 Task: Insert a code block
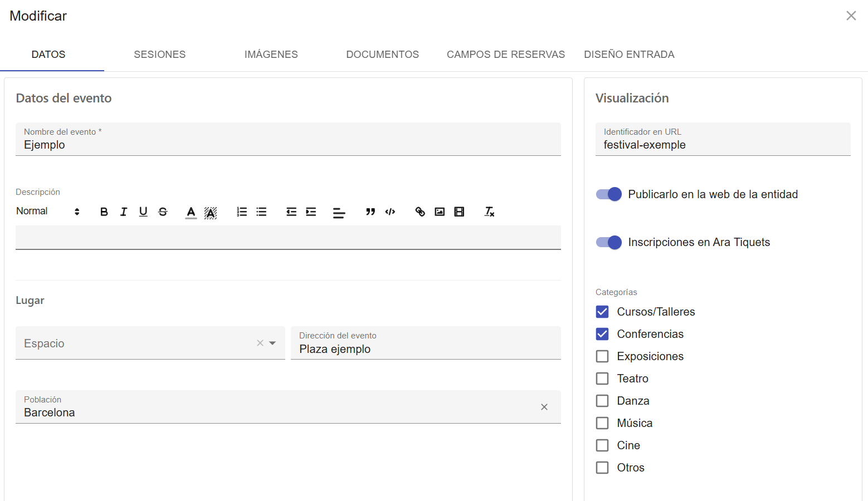390,212
